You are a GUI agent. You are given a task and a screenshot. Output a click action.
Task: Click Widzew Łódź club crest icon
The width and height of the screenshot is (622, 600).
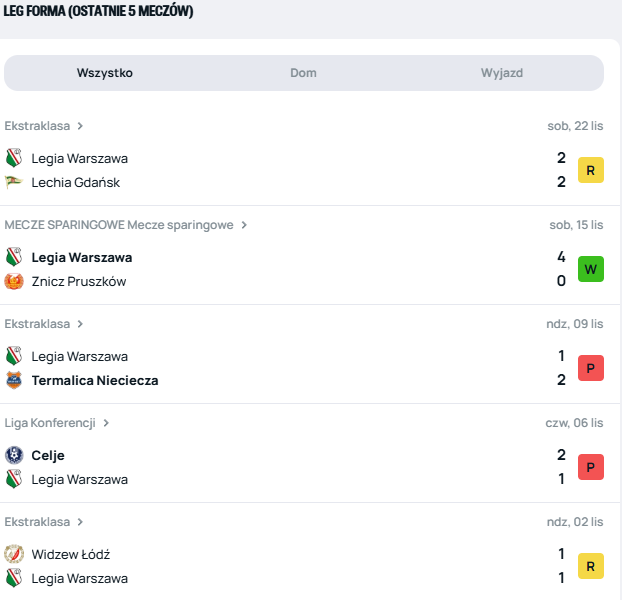(14, 554)
